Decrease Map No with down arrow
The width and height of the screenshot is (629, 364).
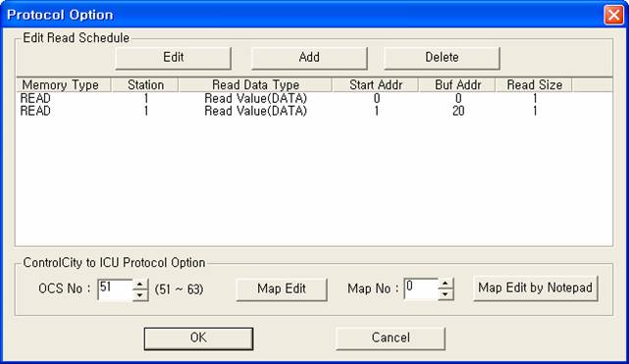(446, 294)
